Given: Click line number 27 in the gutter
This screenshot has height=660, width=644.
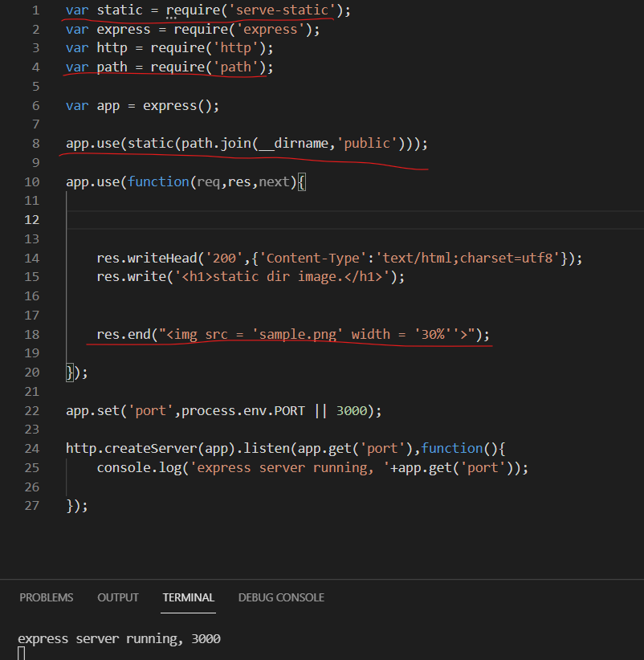Looking at the screenshot, I should (32, 506).
